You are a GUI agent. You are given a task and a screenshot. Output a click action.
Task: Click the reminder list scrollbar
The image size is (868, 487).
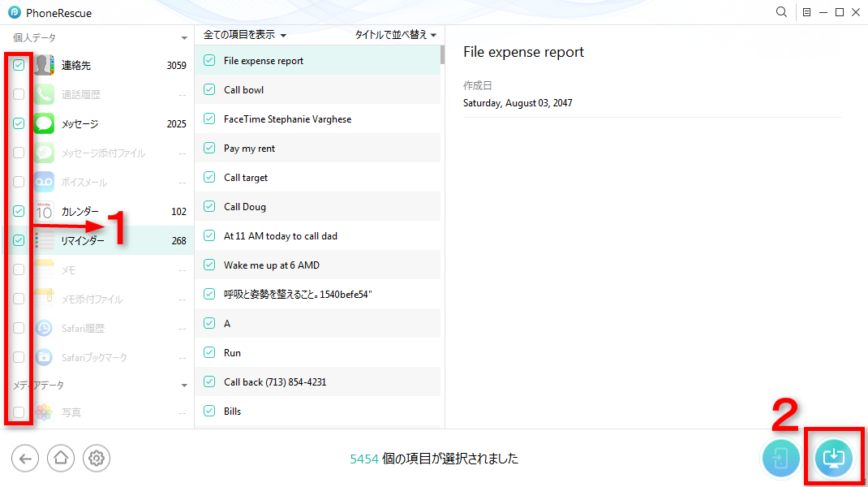click(442, 54)
